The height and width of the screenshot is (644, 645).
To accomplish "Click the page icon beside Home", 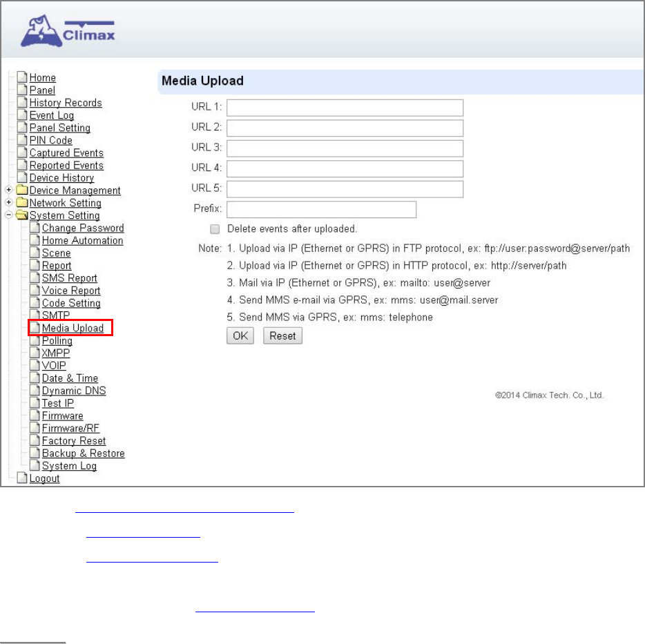I will click(22, 77).
